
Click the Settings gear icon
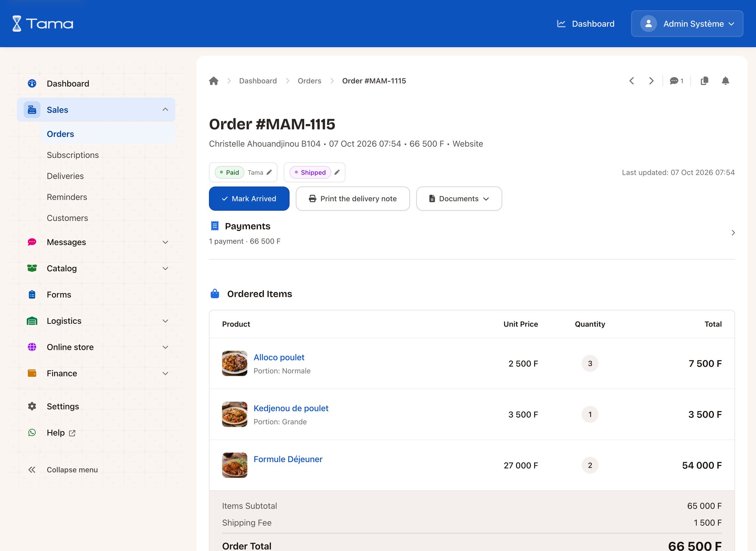point(32,406)
